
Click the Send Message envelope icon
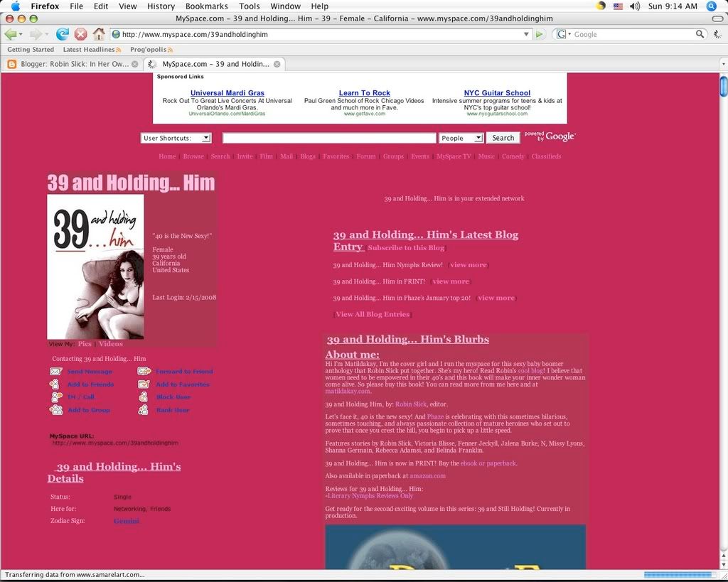pos(55,371)
